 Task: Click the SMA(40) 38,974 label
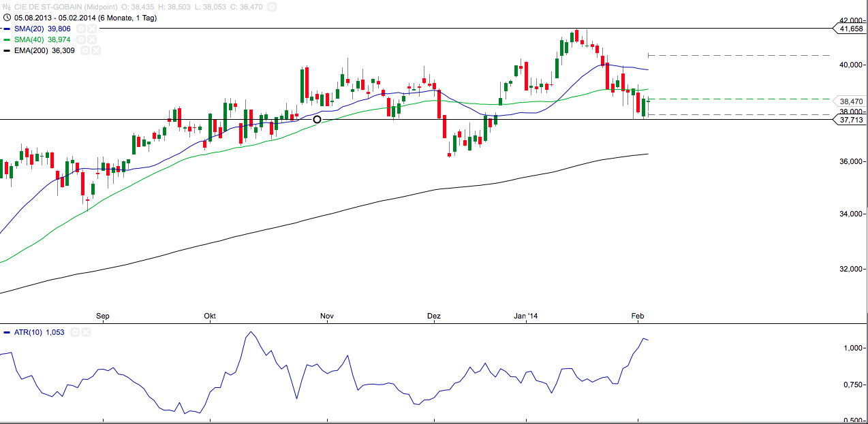(42, 39)
